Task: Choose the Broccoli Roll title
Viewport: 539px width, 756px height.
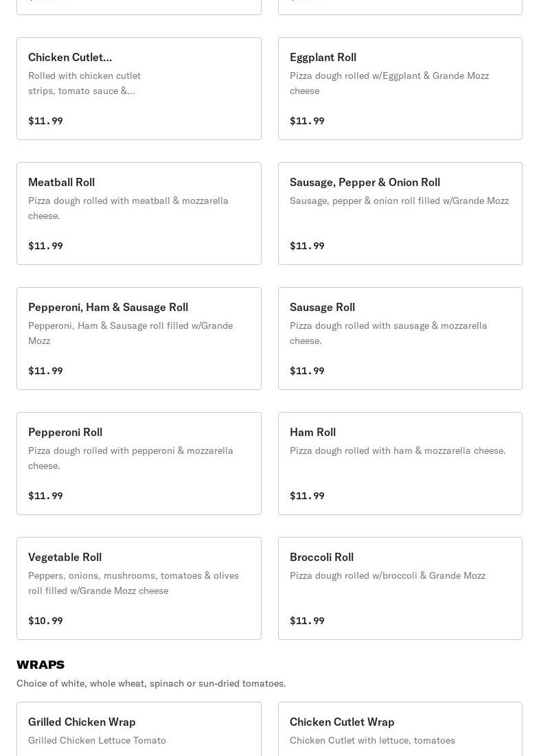Action: [321, 557]
